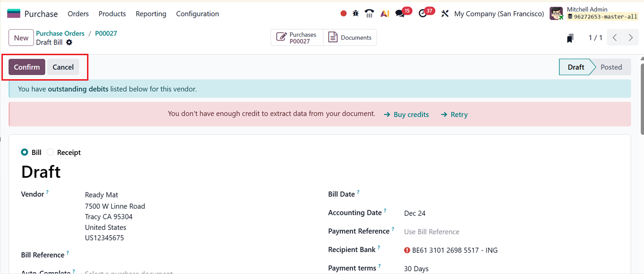Click the bookmark icon near pager

click(570, 38)
